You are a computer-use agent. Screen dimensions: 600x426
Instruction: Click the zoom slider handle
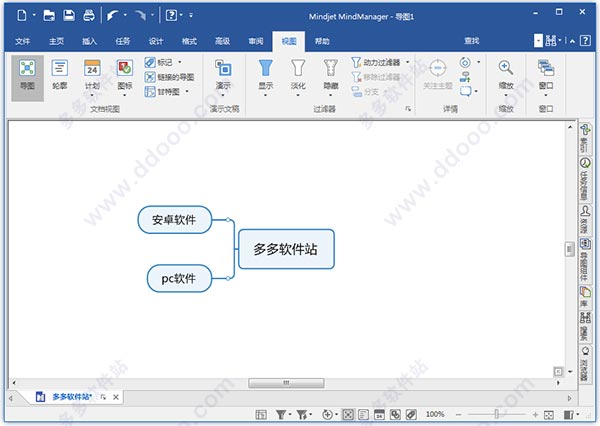click(497, 414)
